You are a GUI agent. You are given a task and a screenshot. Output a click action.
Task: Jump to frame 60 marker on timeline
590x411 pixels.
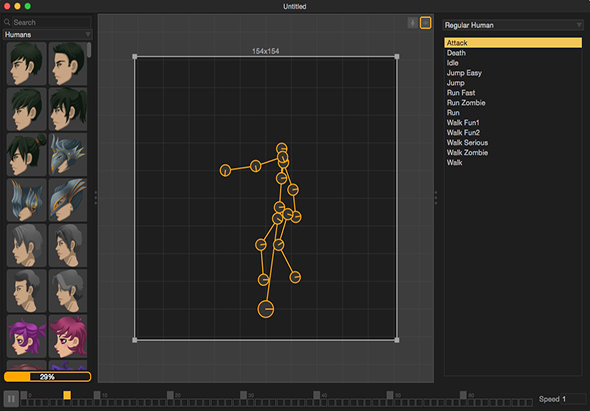pyautogui.click(x=463, y=395)
